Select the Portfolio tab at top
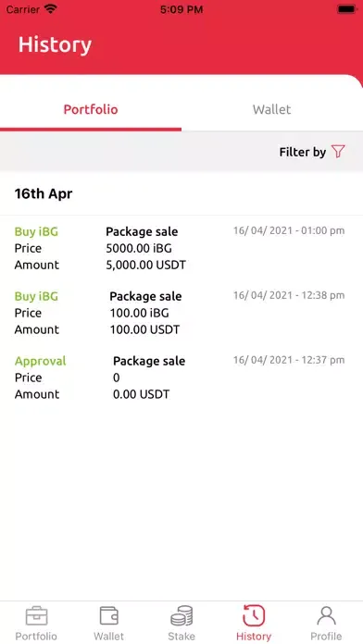Screen dimensions: 363x644 coord(91,109)
